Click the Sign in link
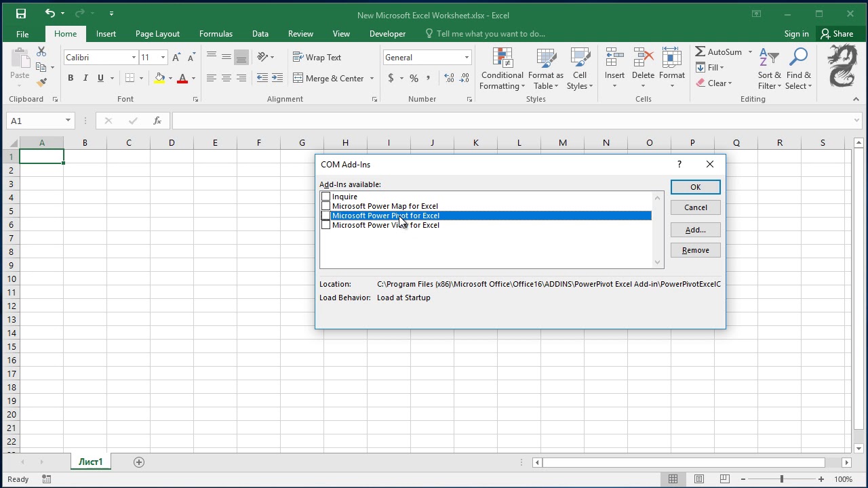This screenshot has height=488, width=868. coord(796,34)
